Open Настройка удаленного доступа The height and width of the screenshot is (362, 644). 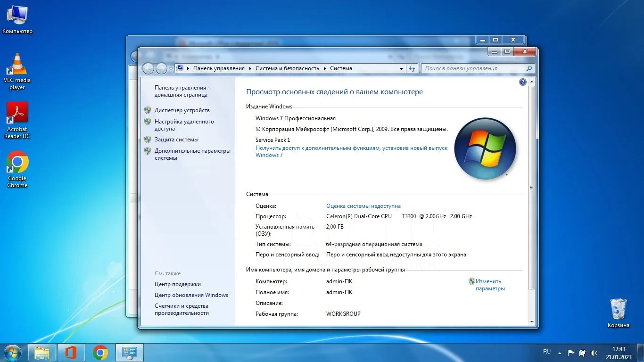pyautogui.click(x=184, y=125)
